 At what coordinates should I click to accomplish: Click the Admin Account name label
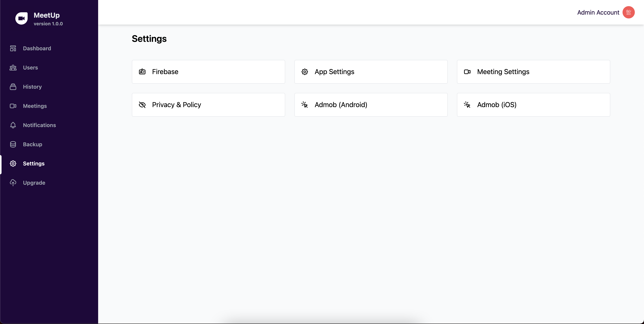coord(598,12)
